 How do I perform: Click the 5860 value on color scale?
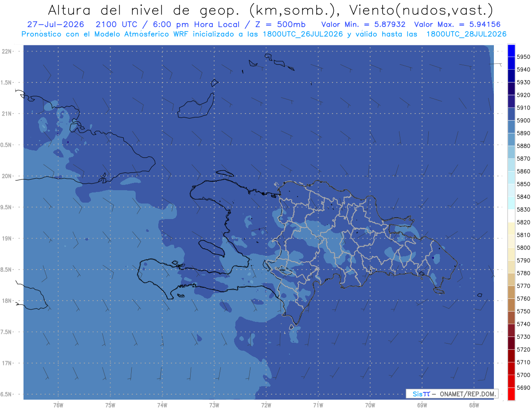point(524,171)
